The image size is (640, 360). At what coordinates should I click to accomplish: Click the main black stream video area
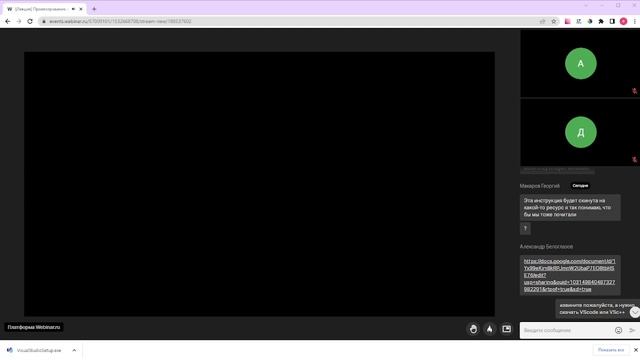pos(259,184)
